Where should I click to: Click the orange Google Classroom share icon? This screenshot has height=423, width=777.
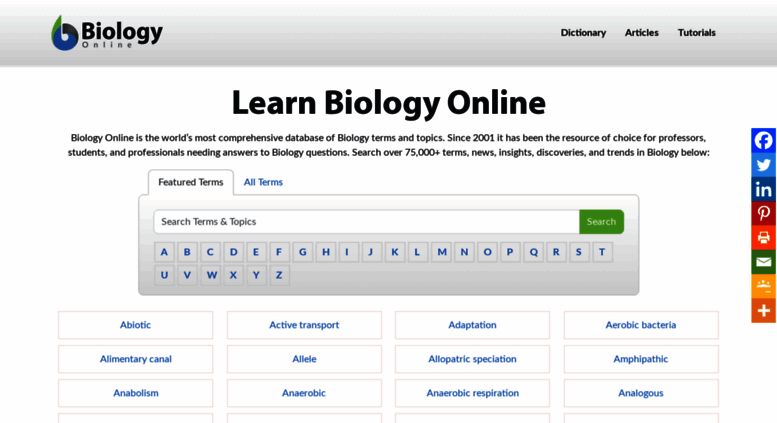click(764, 286)
